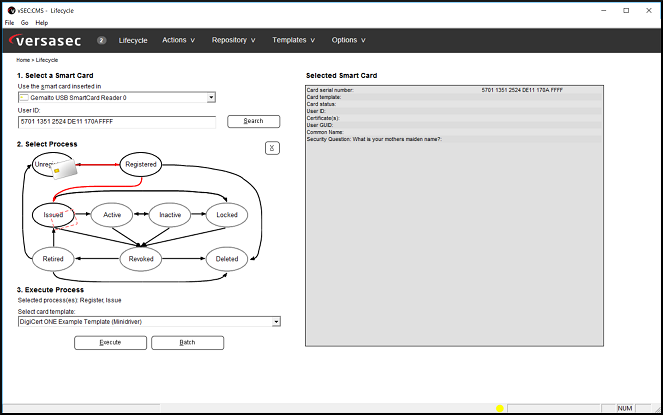Click the smart card icon on Unregistered
663x415 pixels.
[63, 168]
